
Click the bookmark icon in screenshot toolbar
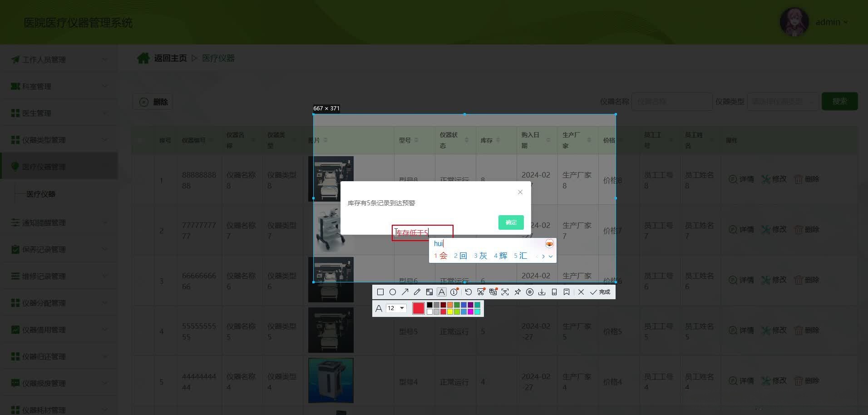coord(567,292)
